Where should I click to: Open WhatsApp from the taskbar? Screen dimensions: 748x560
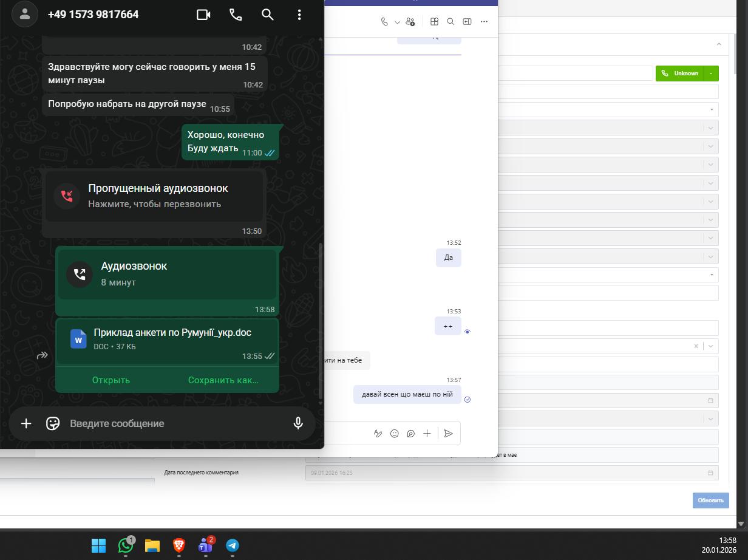point(126,545)
